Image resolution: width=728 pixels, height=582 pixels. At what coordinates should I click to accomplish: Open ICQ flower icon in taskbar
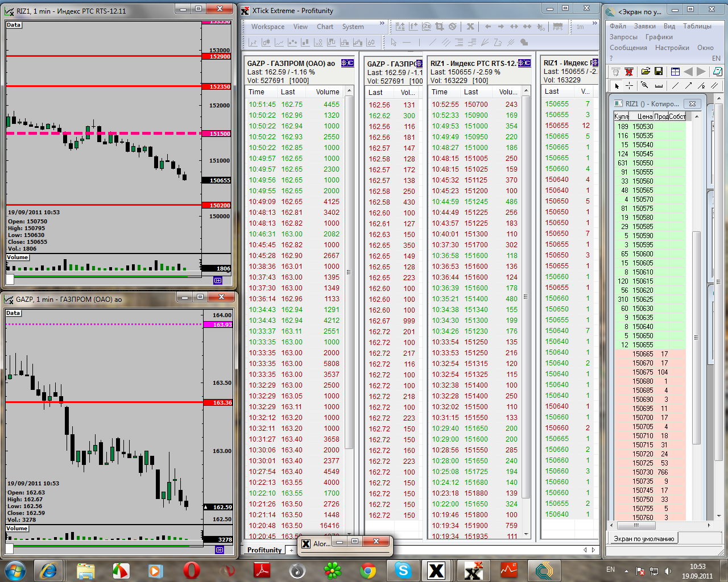coord(333,570)
